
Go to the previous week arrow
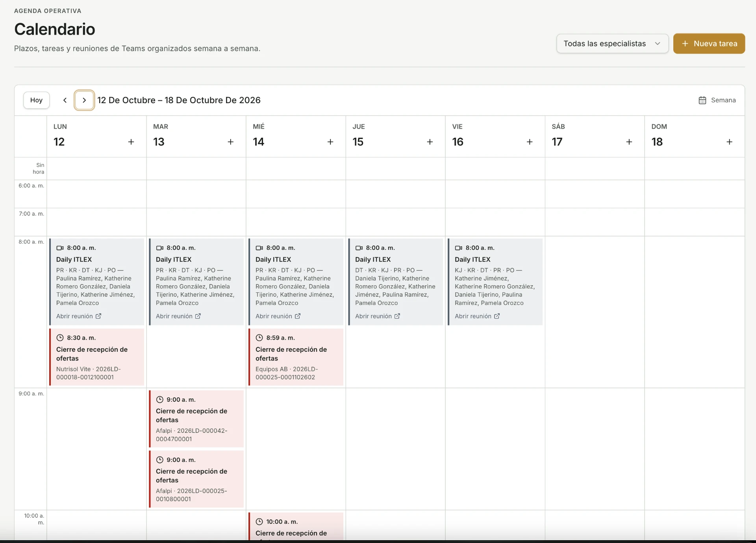tap(65, 100)
